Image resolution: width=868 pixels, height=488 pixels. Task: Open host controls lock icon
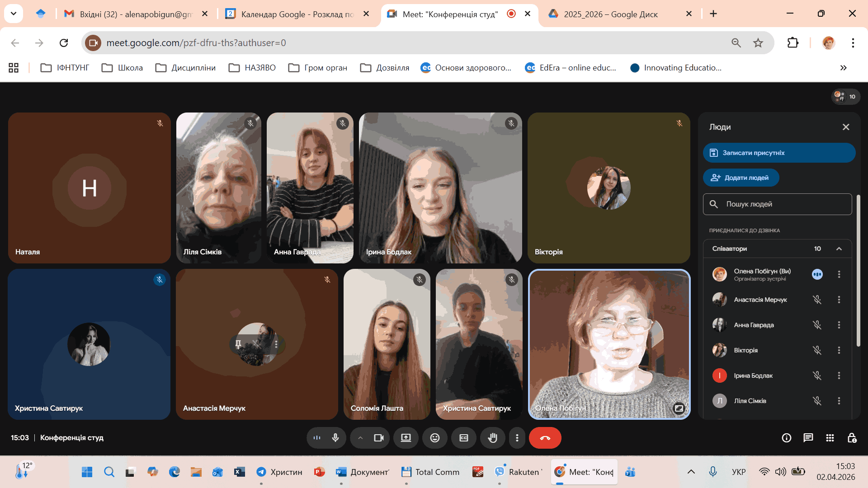pos(852,438)
